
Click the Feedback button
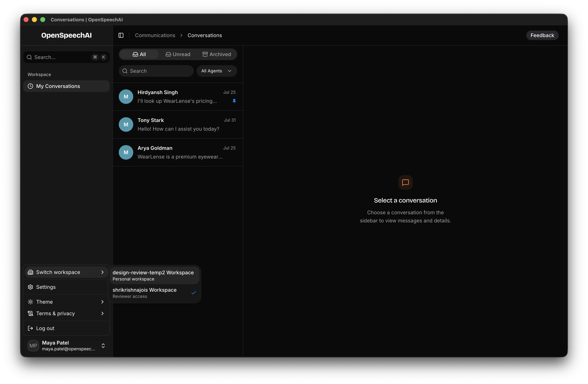click(542, 35)
